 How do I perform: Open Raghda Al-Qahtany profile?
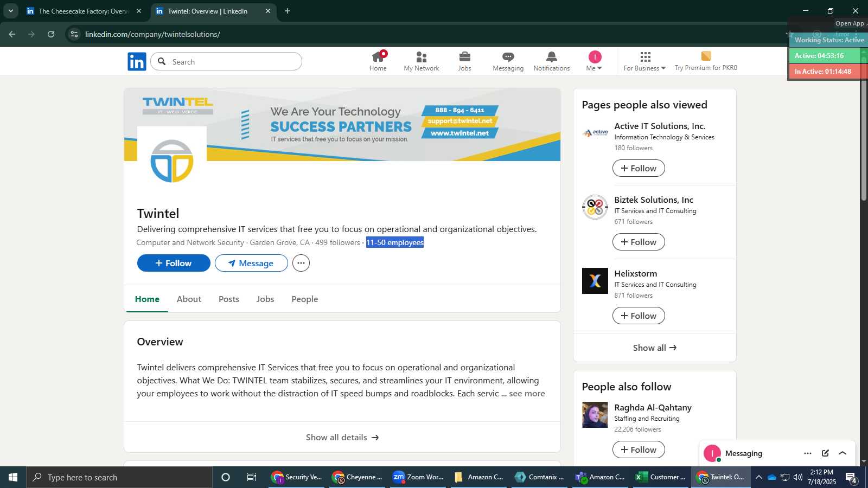pyautogui.click(x=653, y=407)
